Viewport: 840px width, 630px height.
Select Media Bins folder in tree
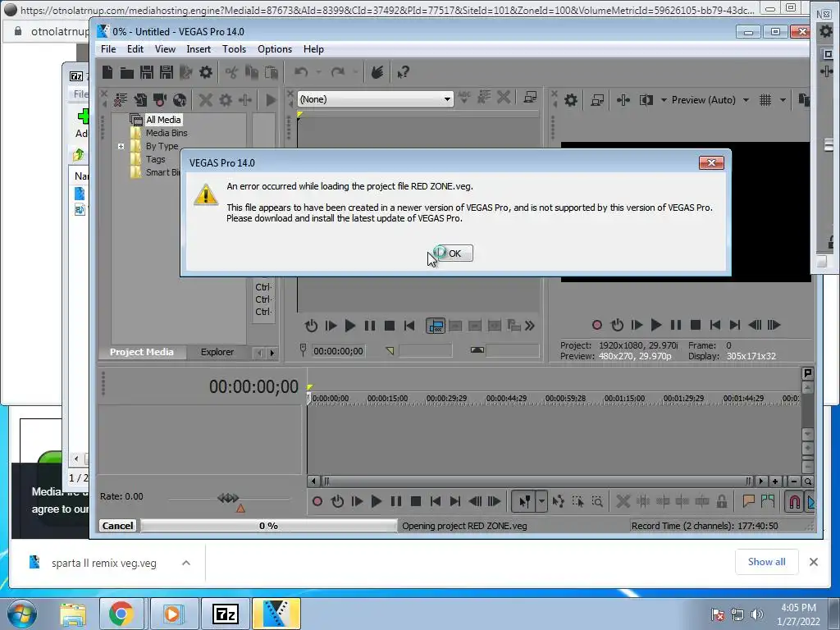tap(167, 133)
